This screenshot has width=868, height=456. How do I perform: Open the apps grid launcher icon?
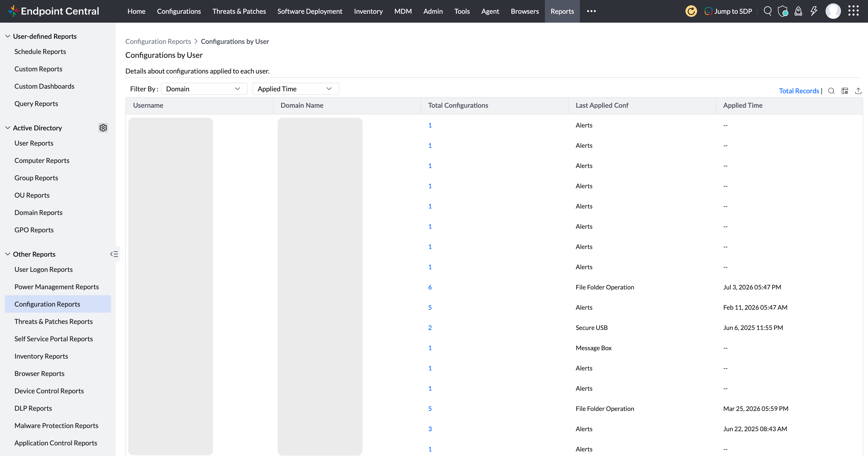[x=854, y=11]
